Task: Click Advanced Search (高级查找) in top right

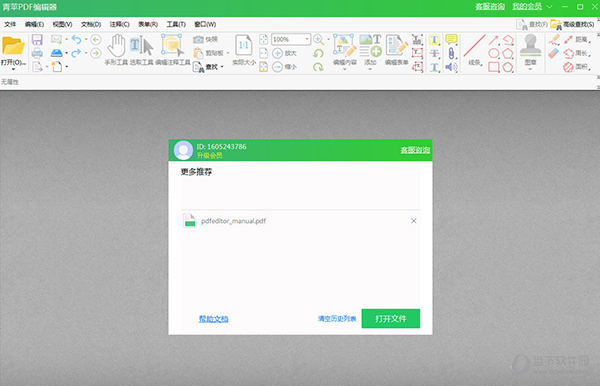Action: (573, 24)
